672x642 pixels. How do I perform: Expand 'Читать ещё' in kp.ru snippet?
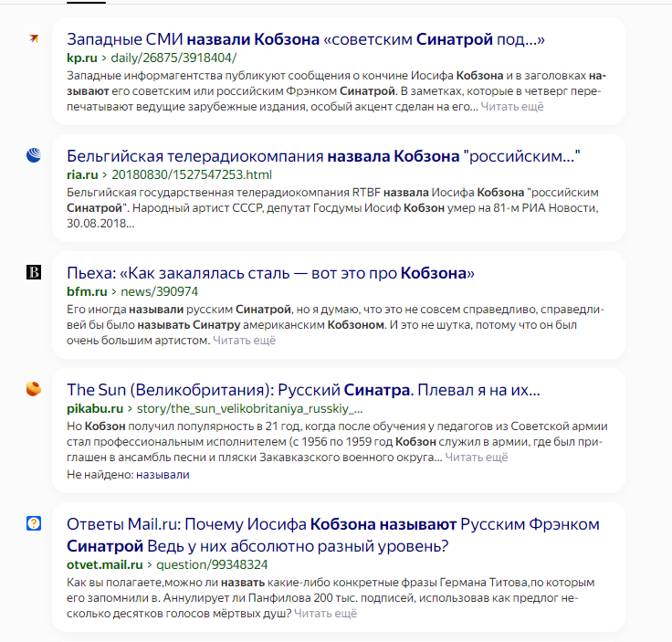point(512,106)
